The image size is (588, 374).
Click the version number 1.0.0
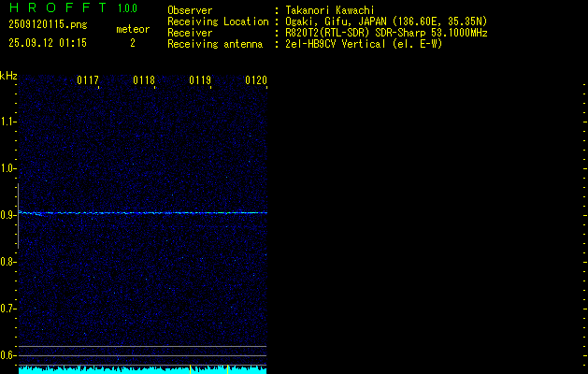point(127,8)
